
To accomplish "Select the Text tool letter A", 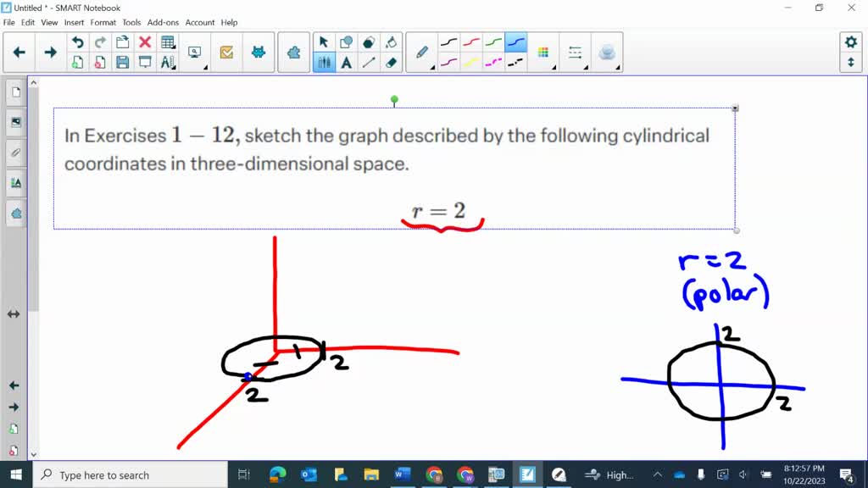I will coord(347,63).
